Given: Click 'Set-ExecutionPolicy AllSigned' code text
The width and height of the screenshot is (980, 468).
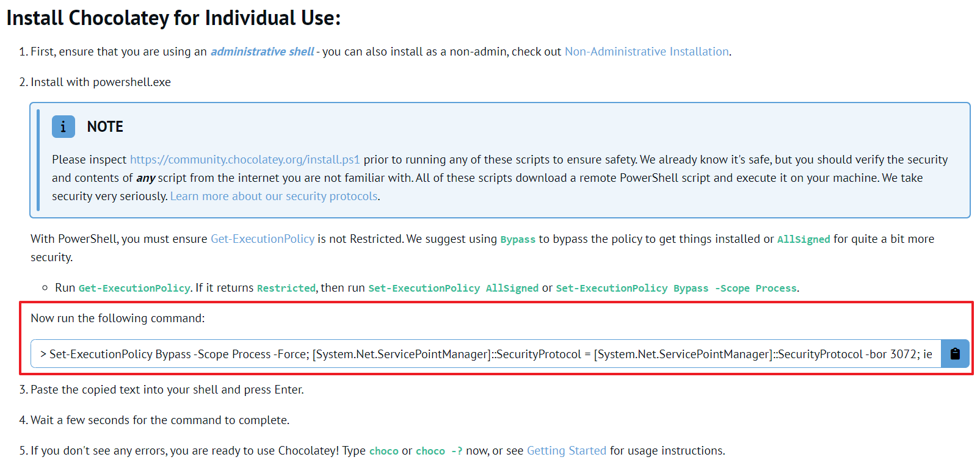Looking at the screenshot, I should pos(454,288).
